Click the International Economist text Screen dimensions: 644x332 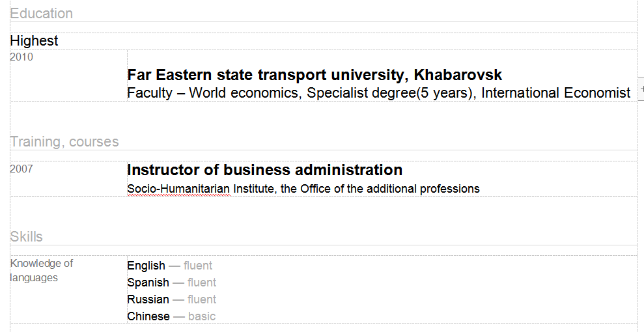click(x=555, y=92)
